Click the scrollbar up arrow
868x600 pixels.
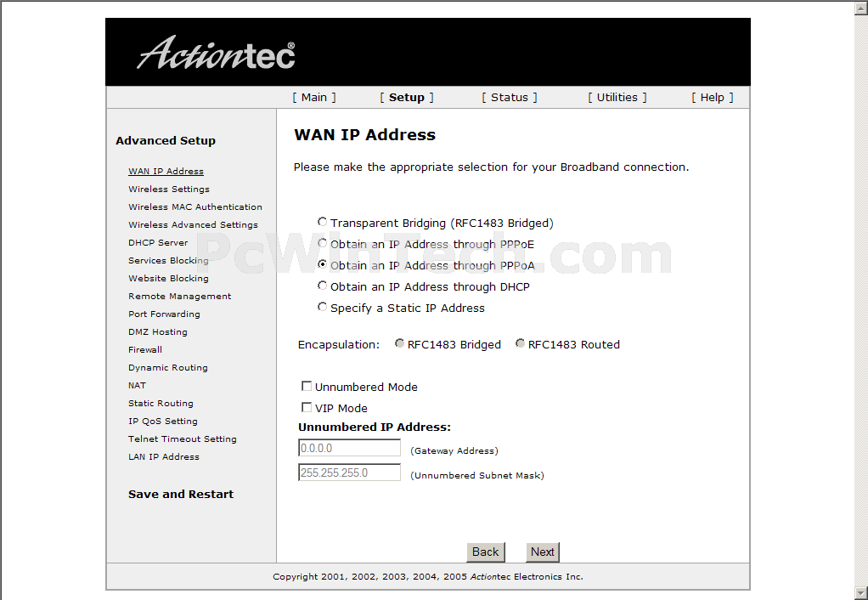tap(862, 7)
